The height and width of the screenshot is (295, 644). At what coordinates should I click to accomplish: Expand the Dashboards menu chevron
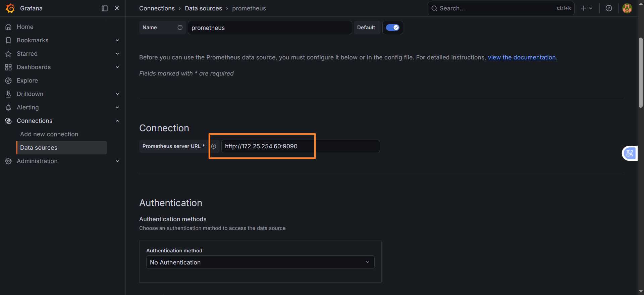(x=117, y=67)
